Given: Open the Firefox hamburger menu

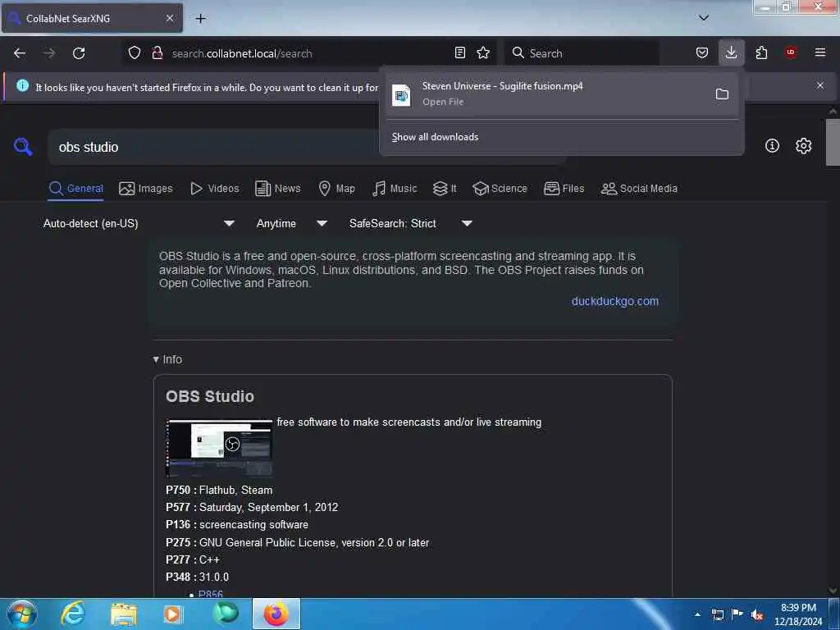Looking at the screenshot, I should coord(820,52).
